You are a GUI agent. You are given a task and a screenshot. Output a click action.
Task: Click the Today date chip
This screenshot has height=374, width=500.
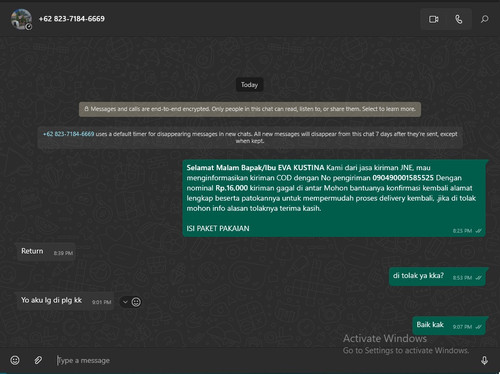[x=250, y=85]
